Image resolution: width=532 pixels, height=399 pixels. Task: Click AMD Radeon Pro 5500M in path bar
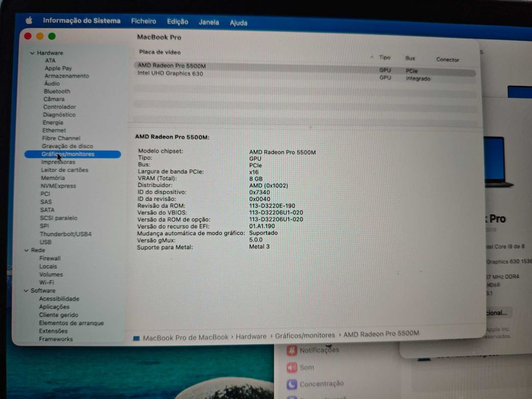[x=381, y=334]
